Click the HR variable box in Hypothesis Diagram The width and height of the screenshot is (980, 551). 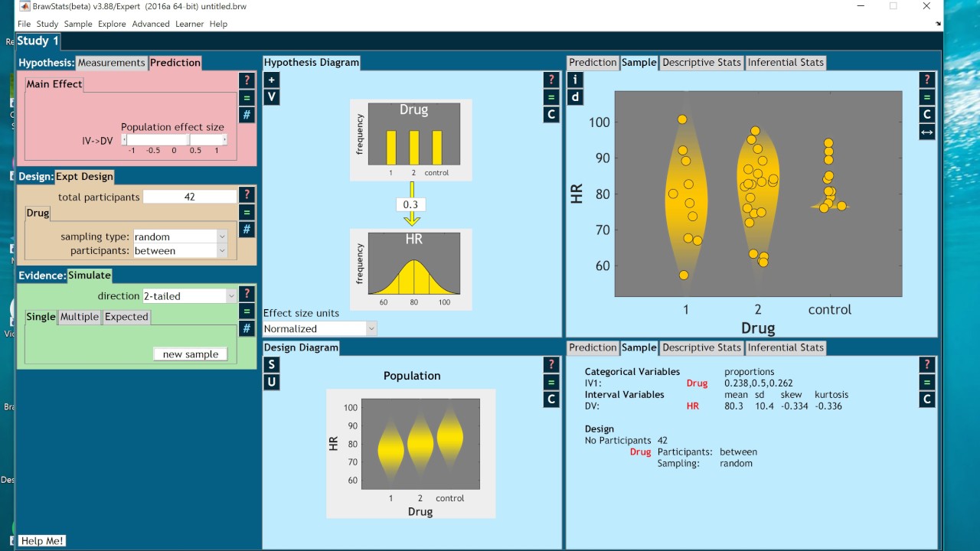tap(411, 269)
